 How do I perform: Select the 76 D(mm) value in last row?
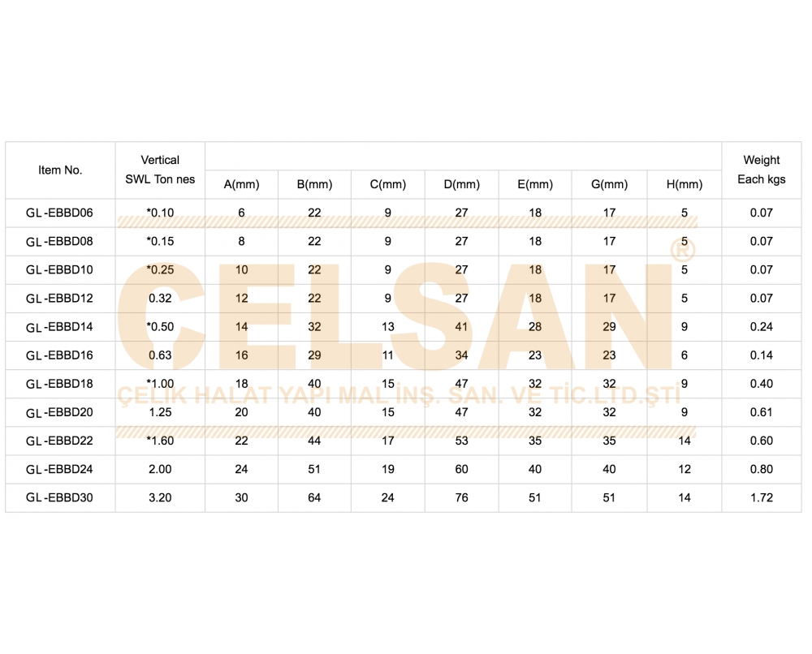click(461, 497)
